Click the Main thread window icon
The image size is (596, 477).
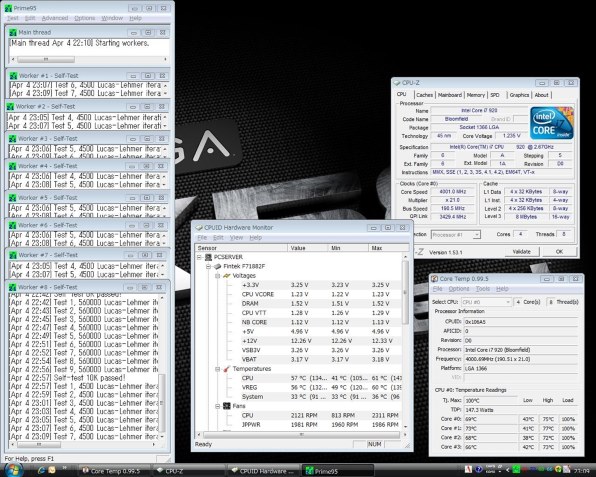click(x=13, y=32)
